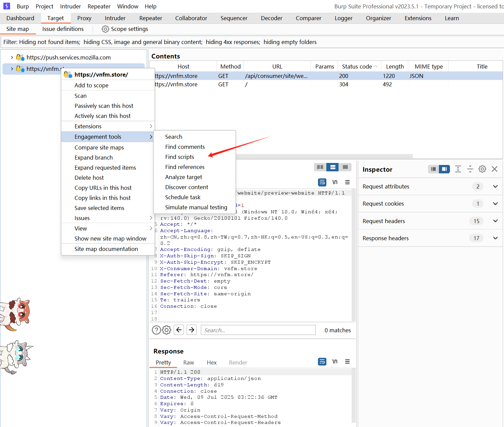Toggle show non-printable \n in response
Screen dimensions: 504x427
tap(335, 361)
